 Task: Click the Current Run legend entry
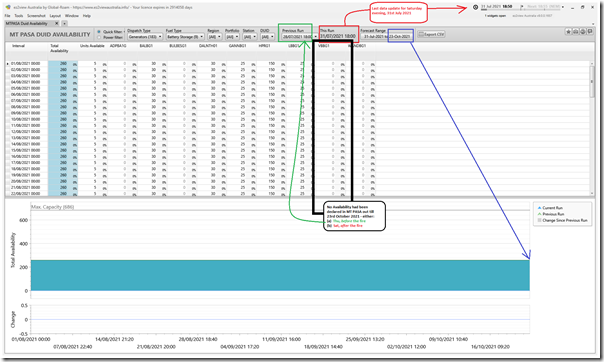tap(550, 208)
